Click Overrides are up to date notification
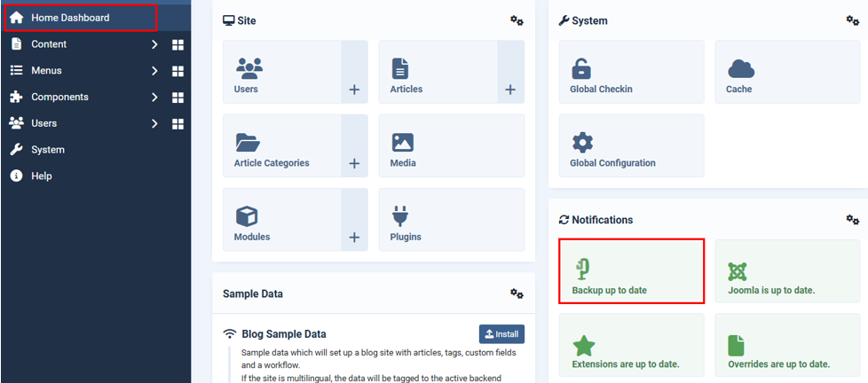This screenshot has width=868, height=383. (787, 345)
